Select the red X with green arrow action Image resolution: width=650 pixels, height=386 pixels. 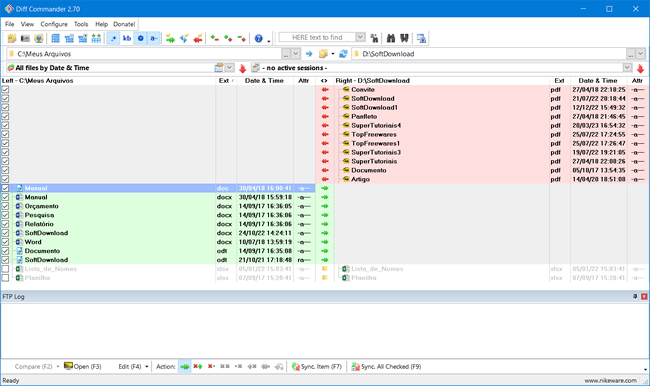pyautogui.click(x=198, y=367)
